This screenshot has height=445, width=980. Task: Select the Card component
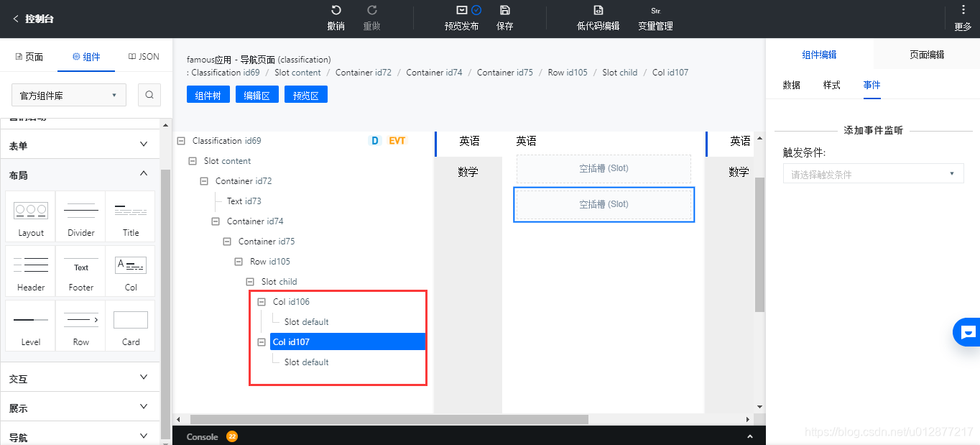(131, 325)
